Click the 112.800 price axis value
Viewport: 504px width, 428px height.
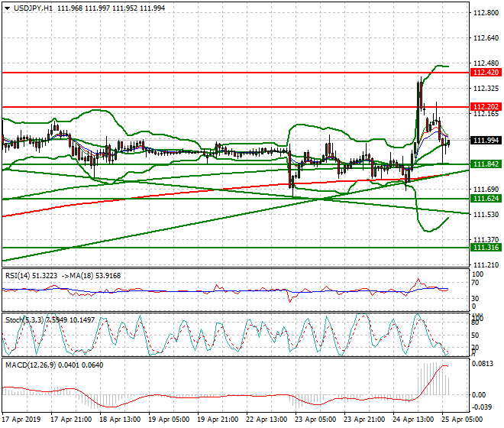(486, 13)
